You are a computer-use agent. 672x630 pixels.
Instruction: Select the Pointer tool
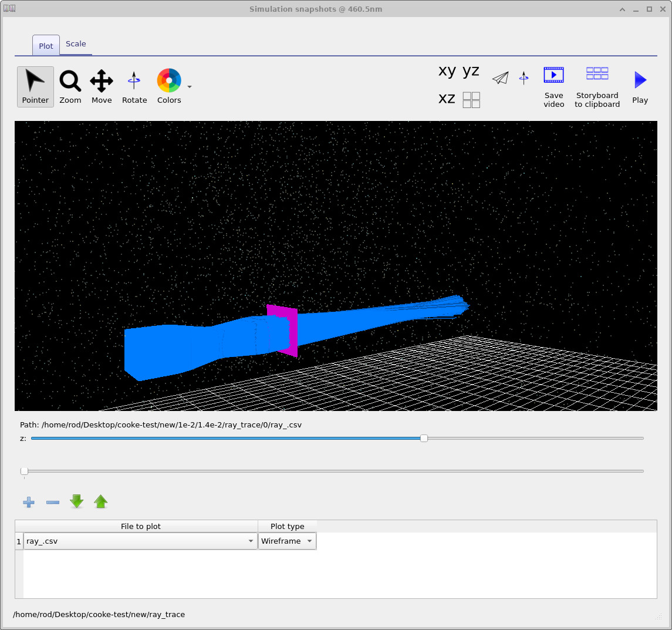click(35, 86)
